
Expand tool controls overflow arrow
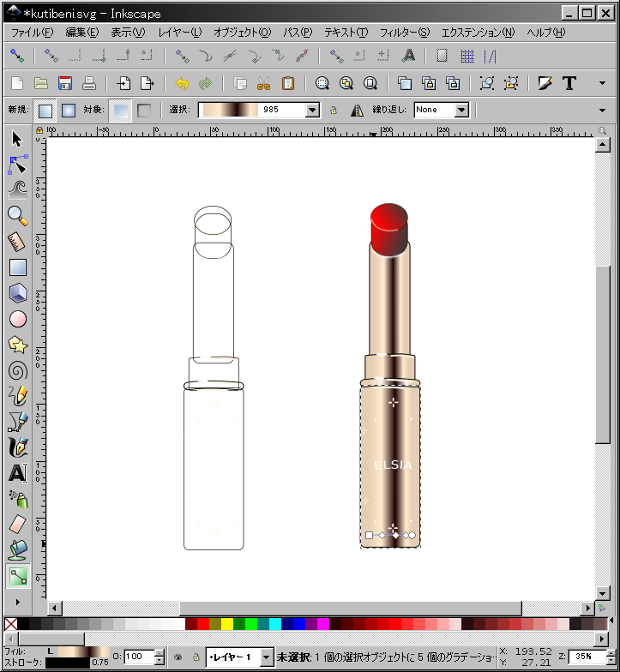click(602, 110)
